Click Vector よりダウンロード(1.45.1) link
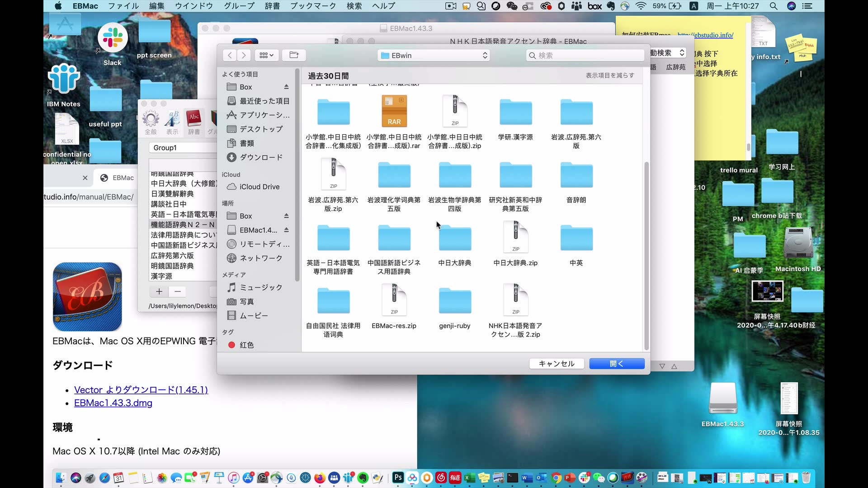Image resolution: width=868 pixels, height=488 pixels. click(x=141, y=389)
